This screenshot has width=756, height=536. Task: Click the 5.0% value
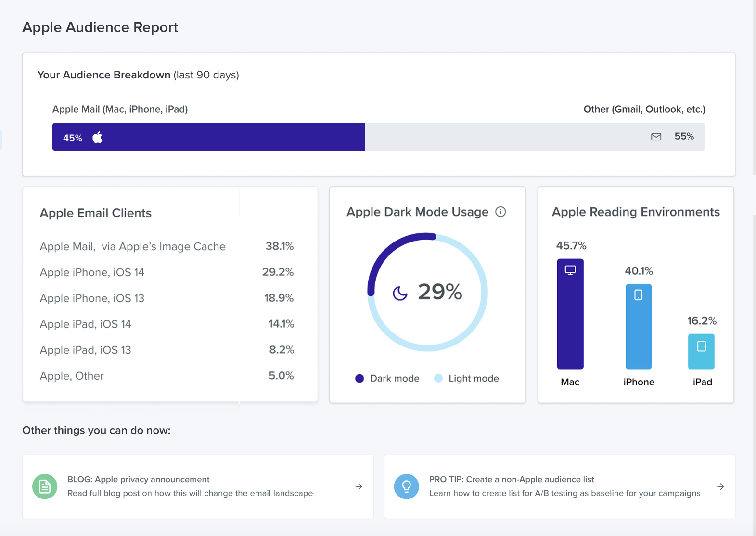(x=281, y=375)
